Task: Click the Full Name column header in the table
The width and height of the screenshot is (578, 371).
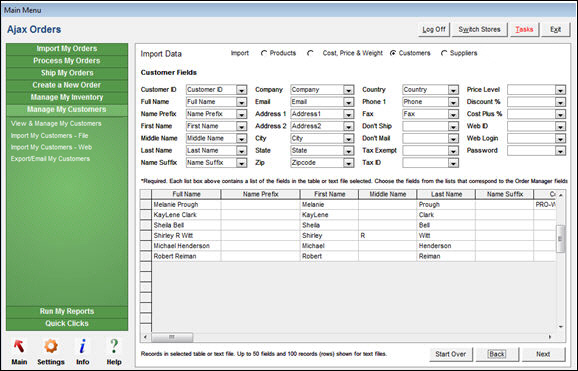Action: (186, 194)
